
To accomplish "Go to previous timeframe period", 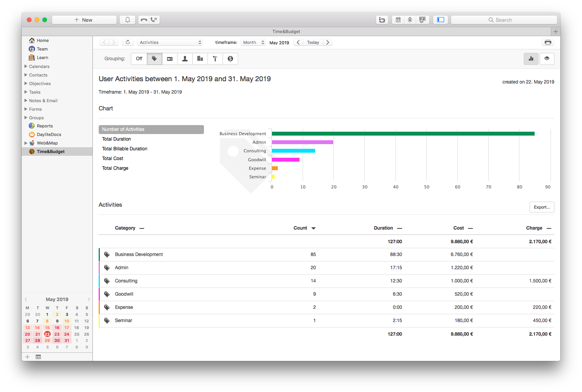I will coord(298,42).
